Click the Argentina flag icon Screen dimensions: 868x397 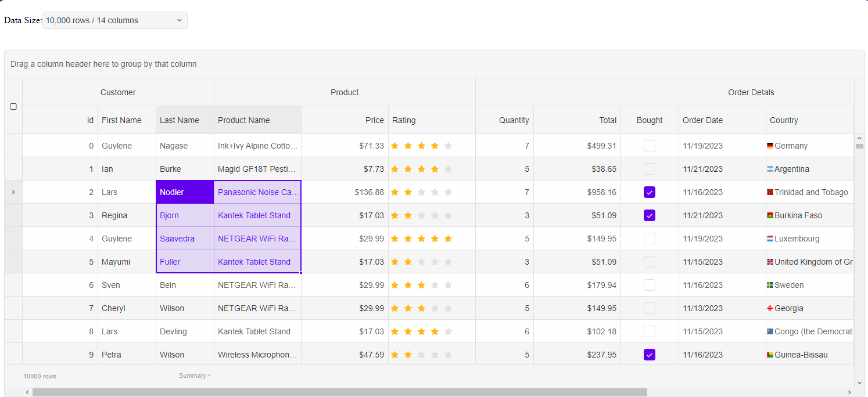[x=770, y=169]
